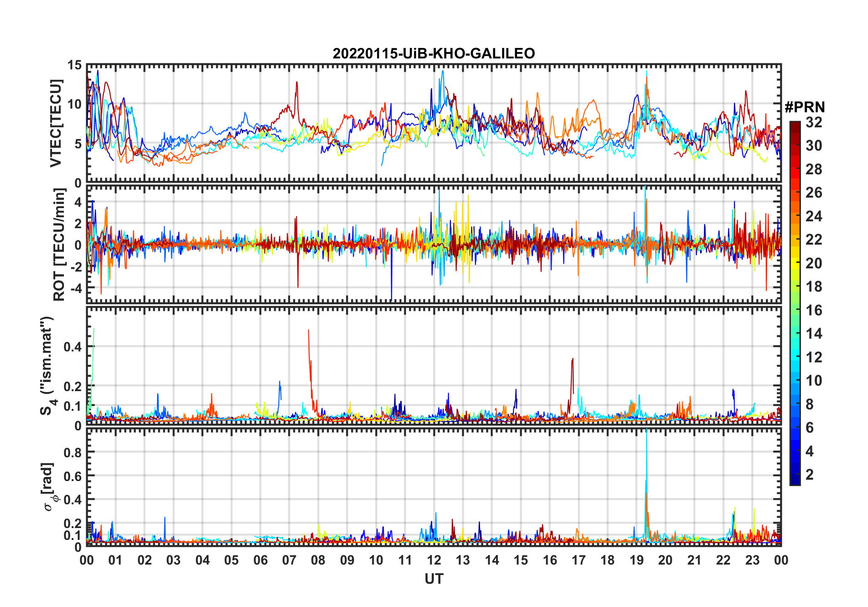The image size is (868, 607).
Task: Select the 22 label on the colorbar
Action: 814,240
